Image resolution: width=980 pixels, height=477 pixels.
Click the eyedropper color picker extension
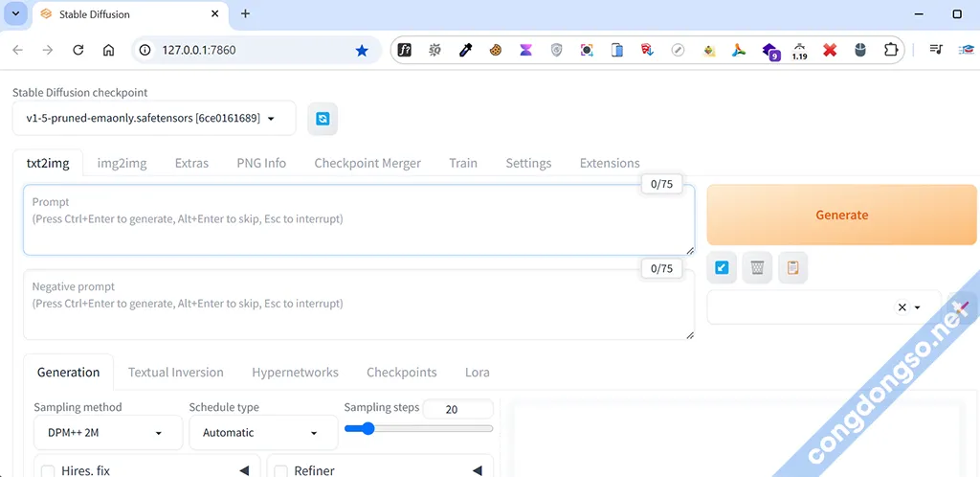tap(465, 50)
